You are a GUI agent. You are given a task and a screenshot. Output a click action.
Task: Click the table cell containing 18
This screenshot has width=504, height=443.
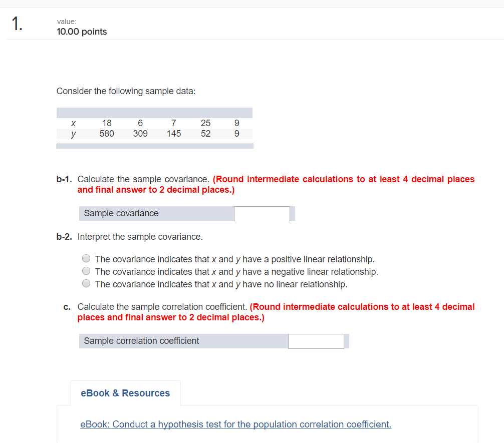pos(107,123)
